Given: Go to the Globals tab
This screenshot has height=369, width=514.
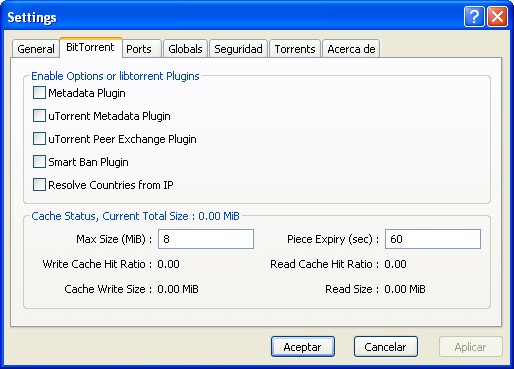Looking at the screenshot, I should 185,49.
